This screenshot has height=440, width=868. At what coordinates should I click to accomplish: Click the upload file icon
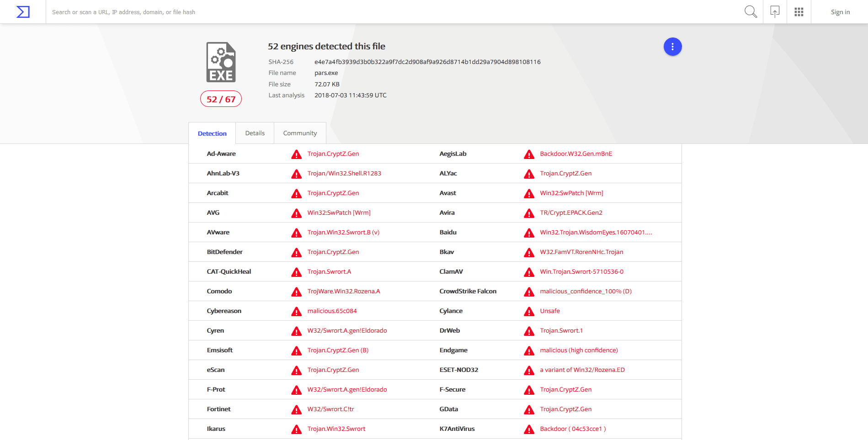tap(775, 12)
